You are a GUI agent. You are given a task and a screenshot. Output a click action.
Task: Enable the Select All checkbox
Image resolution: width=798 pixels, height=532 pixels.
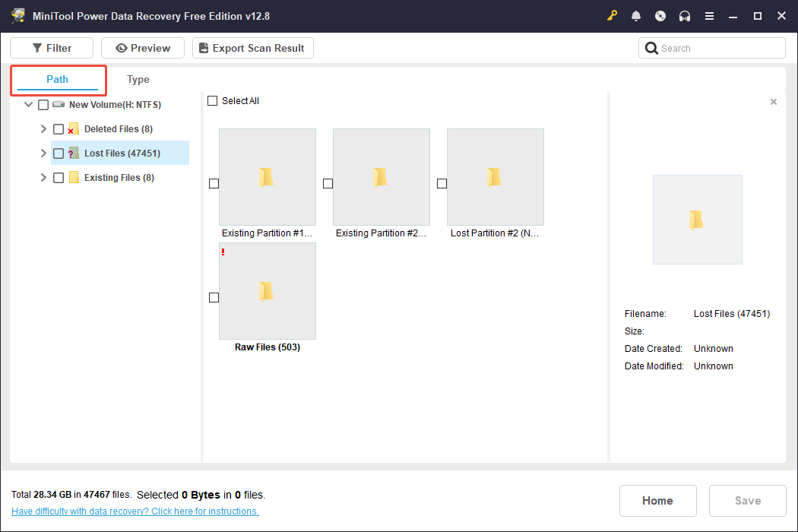[212, 100]
